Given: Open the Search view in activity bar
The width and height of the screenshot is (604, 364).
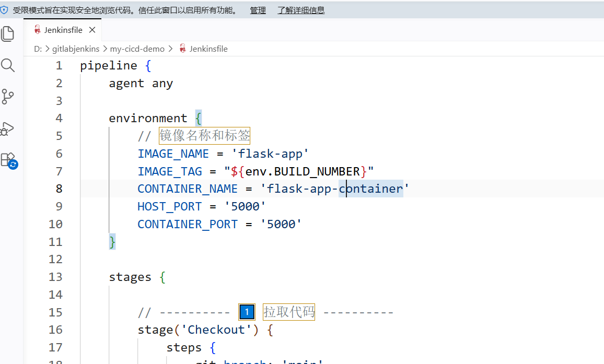Looking at the screenshot, I should [x=8, y=65].
